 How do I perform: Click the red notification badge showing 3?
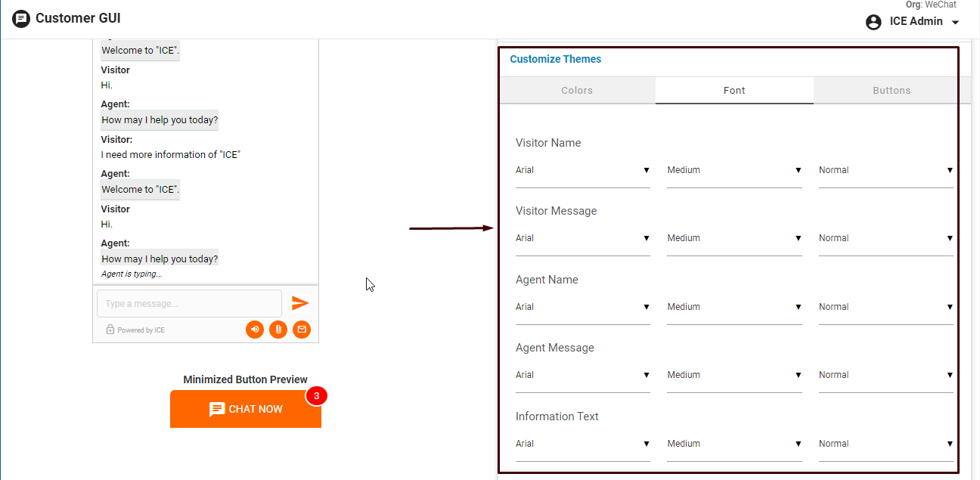[x=316, y=395]
